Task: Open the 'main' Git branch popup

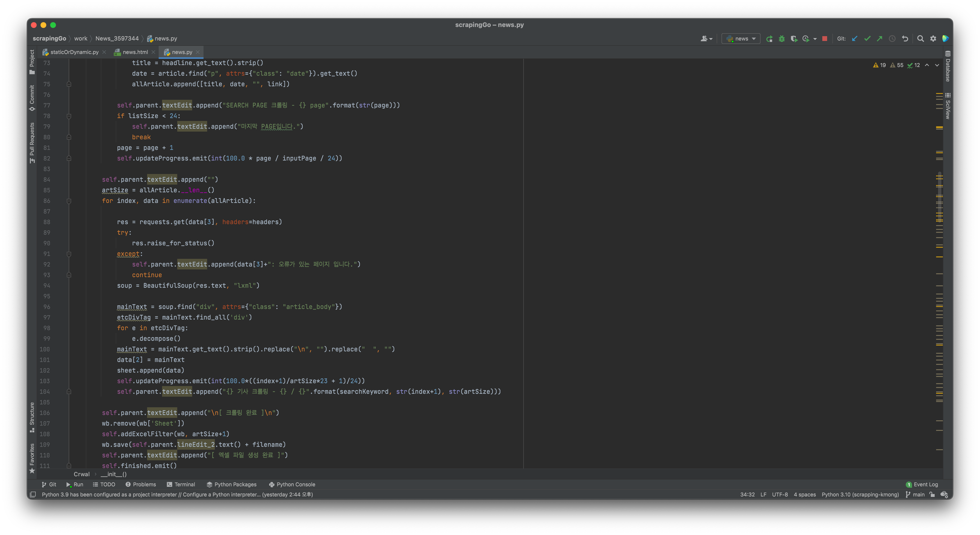Action: (915, 494)
